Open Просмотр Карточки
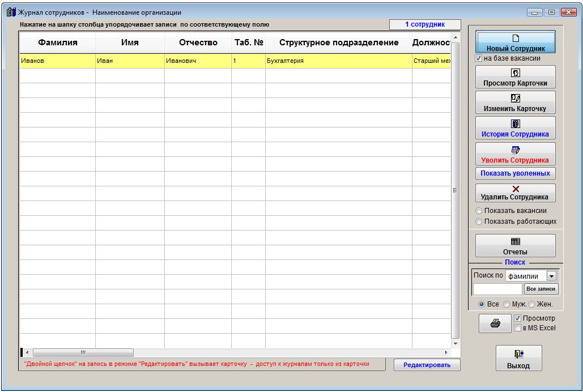 coord(515,77)
